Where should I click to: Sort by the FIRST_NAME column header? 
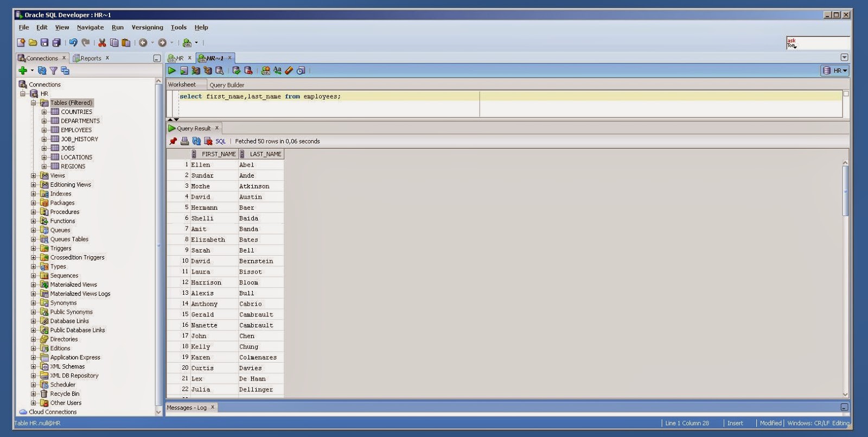point(215,154)
